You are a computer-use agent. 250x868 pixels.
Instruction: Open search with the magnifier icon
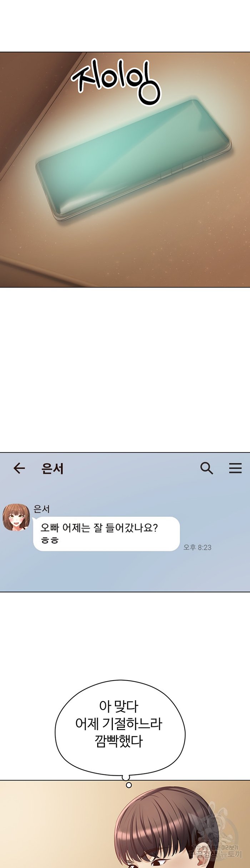206,468
